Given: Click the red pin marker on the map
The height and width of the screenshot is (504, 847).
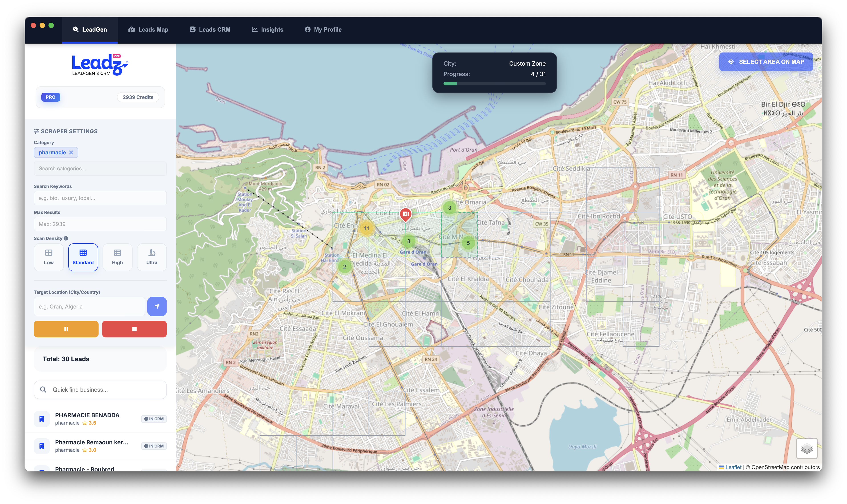Looking at the screenshot, I should 405,214.
